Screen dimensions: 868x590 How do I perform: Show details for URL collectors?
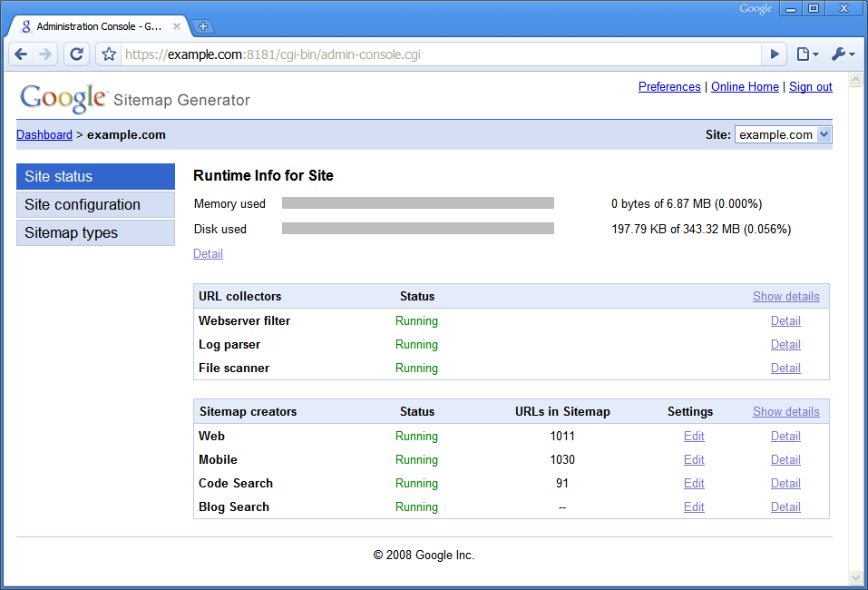(x=785, y=296)
